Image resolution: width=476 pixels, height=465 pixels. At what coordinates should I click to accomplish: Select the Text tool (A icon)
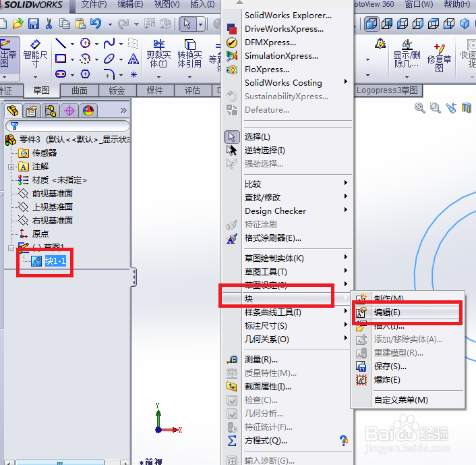pyautogui.click(x=133, y=59)
